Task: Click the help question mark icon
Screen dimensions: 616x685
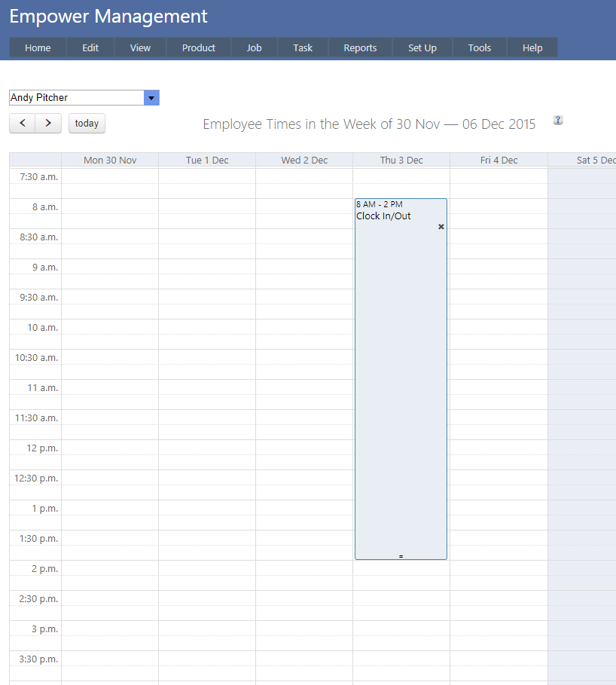Action: point(558,120)
